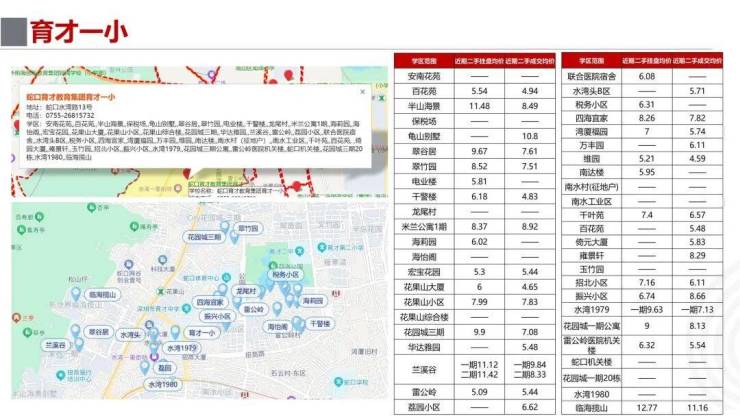Click the 兰溪谷 label on the map

pyautogui.click(x=55, y=345)
